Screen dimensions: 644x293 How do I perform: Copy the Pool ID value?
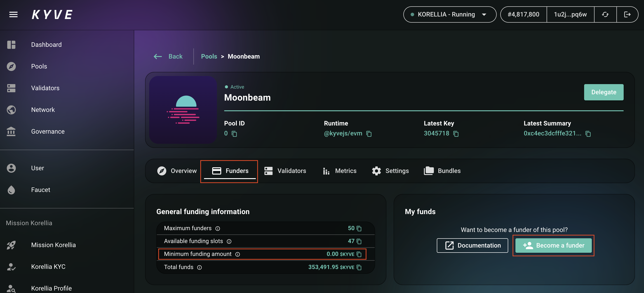(234, 134)
